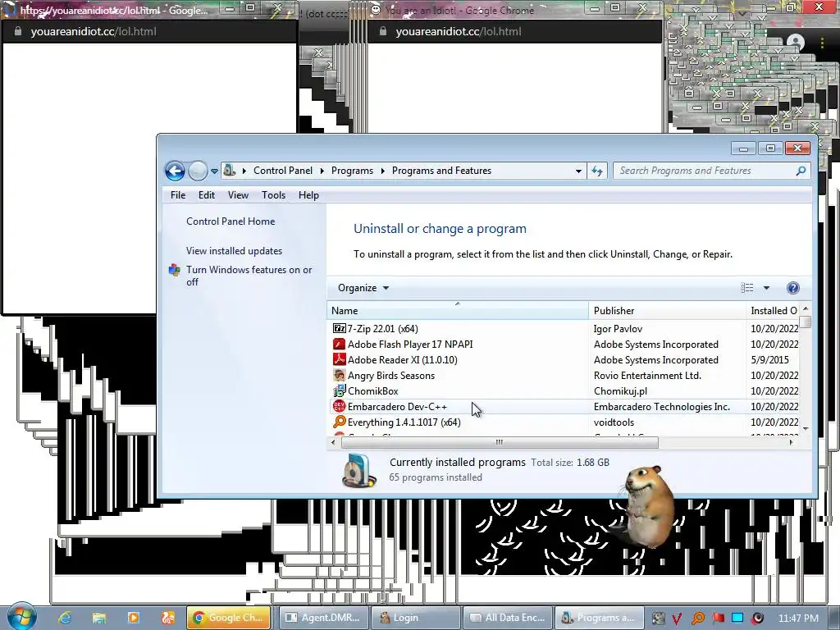Select ChomikBox program entry
Image resolution: width=840 pixels, height=630 pixels.
(x=373, y=390)
